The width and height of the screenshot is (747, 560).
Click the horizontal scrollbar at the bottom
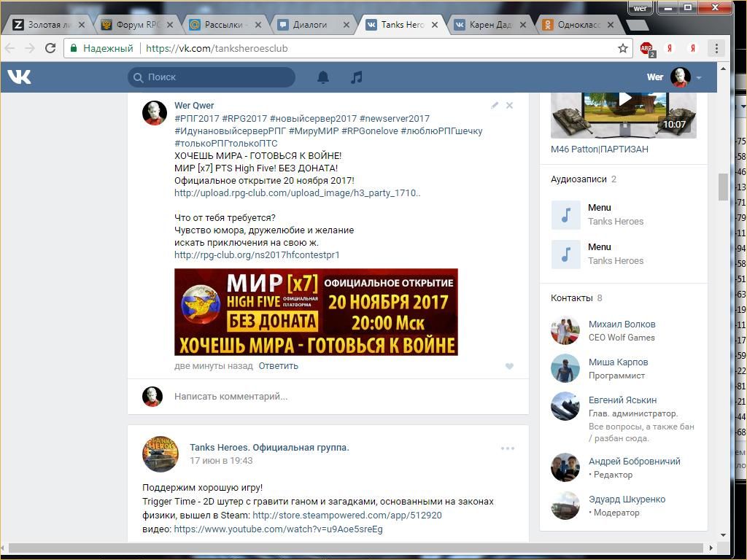[356, 548]
